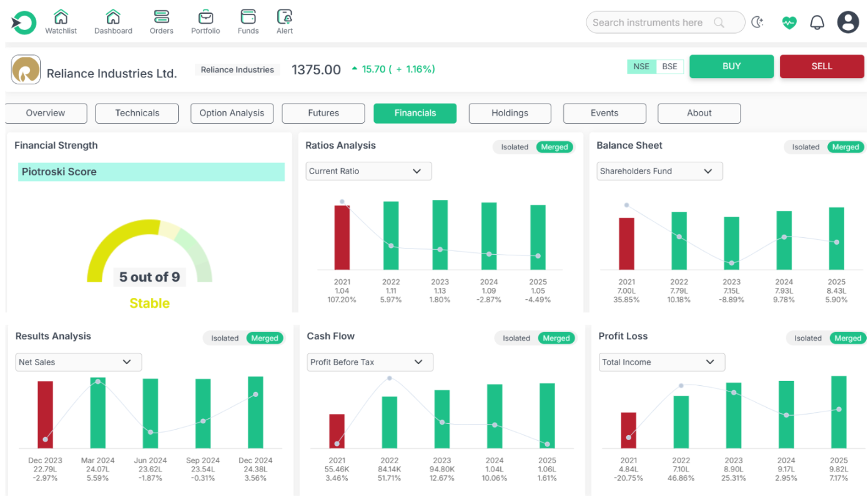
Task: Toggle dark mode moon icon
Action: pos(757,22)
